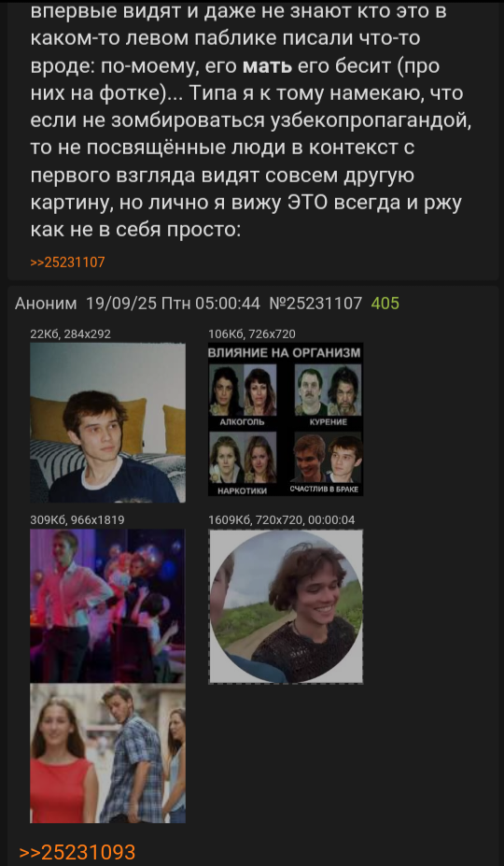Click the poster name Аноним
Viewport: 504px width, 866px height.
pyautogui.click(x=46, y=304)
